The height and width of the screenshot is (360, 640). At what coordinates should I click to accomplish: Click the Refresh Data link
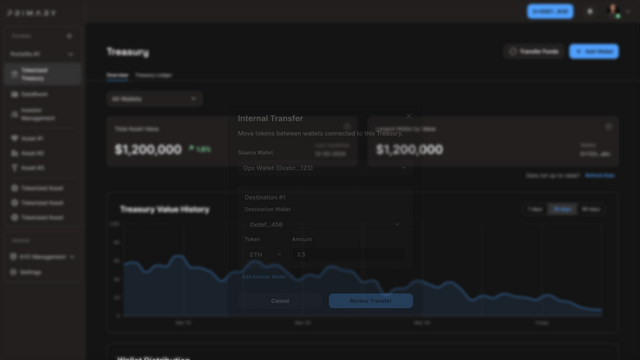600,176
